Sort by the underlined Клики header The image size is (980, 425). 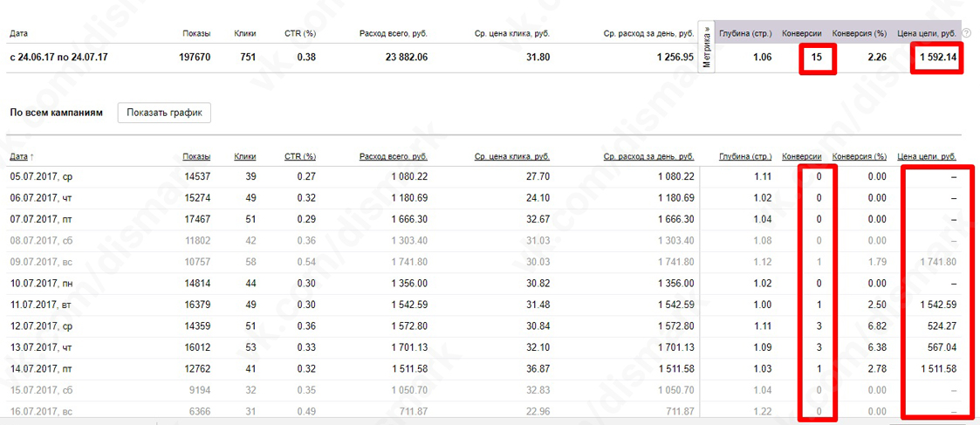click(x=245, y=157)
